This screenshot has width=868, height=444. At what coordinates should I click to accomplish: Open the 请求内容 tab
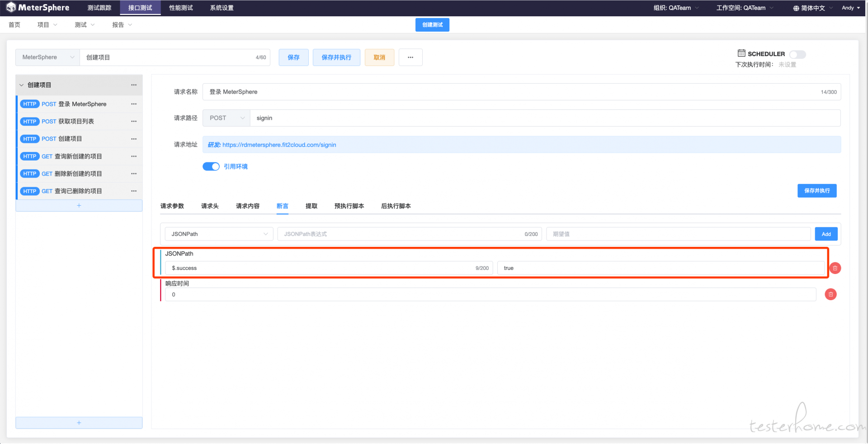point(248,206)
